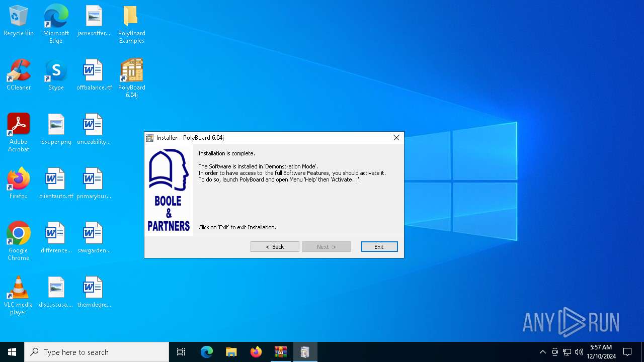
Task: Close the PolyBoard installer window
Action: click(x=396, y=138)
